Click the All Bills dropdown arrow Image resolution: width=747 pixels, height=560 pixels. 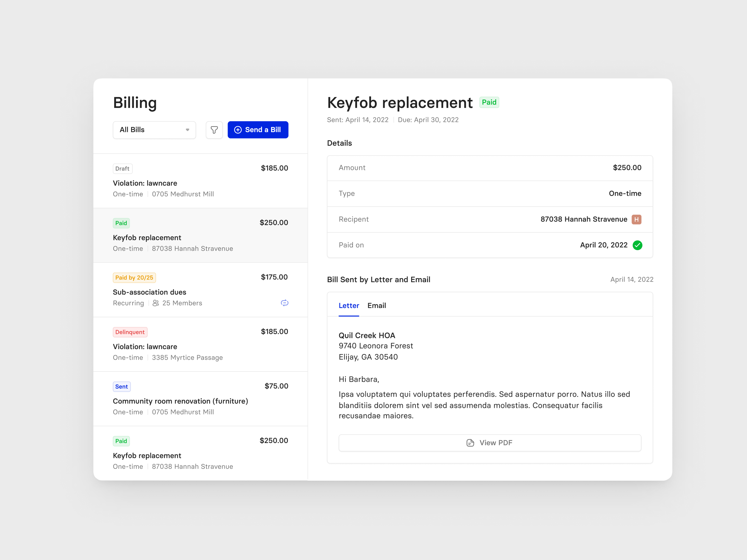point(187,130)
